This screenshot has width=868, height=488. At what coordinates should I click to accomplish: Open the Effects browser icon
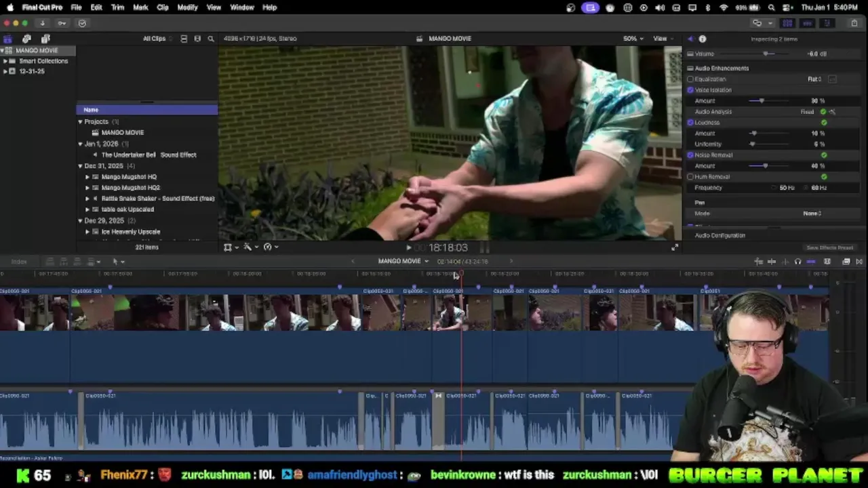pyautogui.click(x=846, y=262)
